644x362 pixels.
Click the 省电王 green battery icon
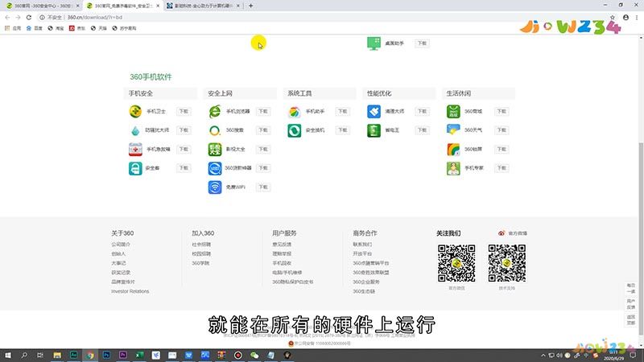[374, 130]
